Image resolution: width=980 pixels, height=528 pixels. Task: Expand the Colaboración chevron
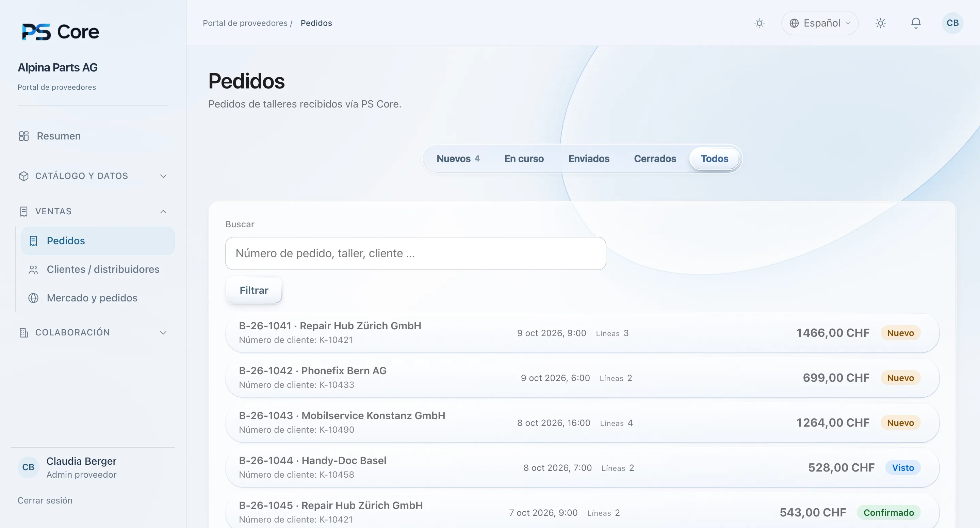point(163,333)
